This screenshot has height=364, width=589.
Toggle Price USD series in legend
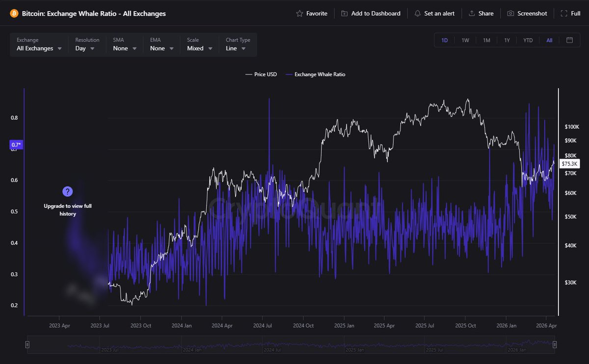[261, 75]
